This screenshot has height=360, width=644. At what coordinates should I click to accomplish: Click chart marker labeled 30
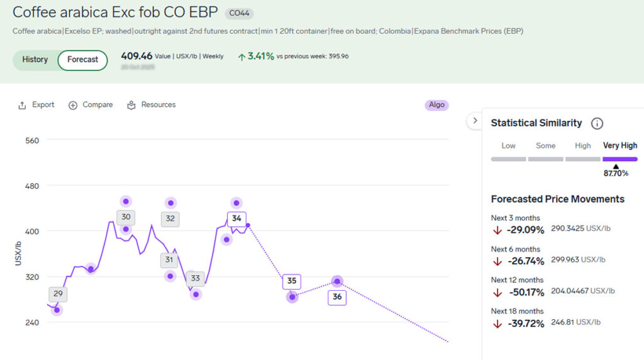pos(126,217)
